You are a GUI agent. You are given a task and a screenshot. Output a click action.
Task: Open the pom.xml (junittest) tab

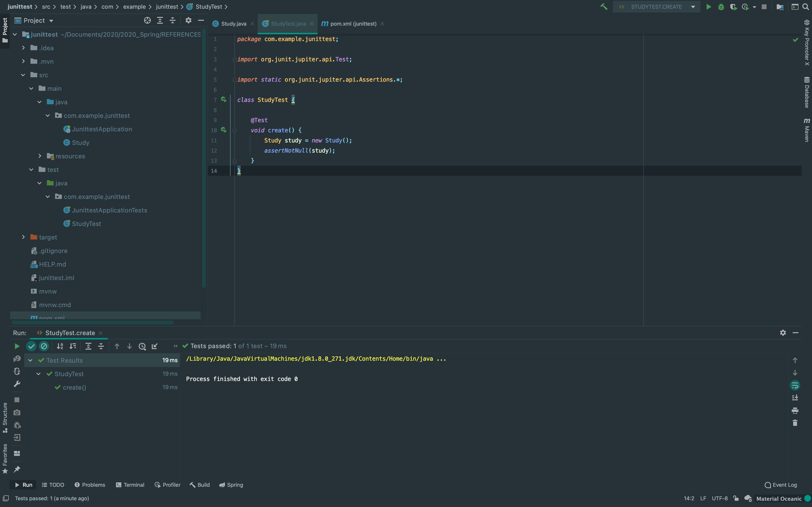coord(353,24)
